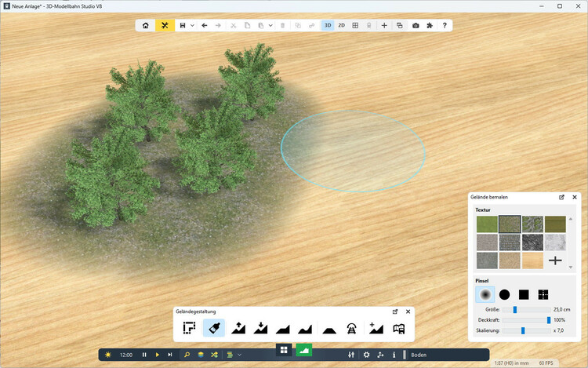
Task: Click the plugins puzzle piece icon
Action: coord(430,25)
